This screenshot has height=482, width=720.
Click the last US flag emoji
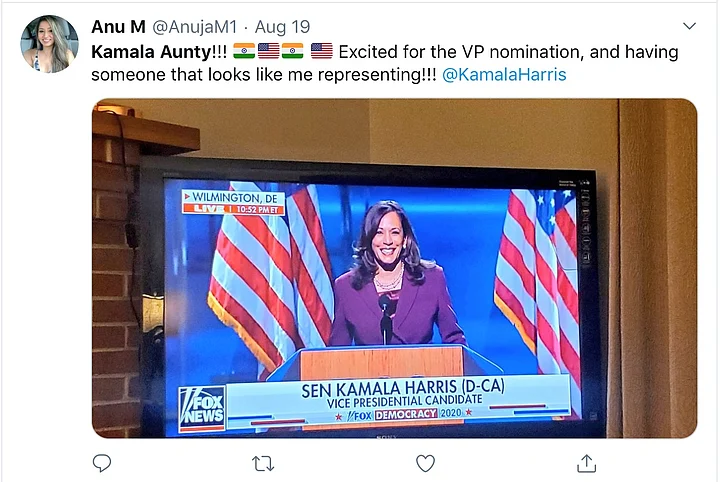[322, 51]
